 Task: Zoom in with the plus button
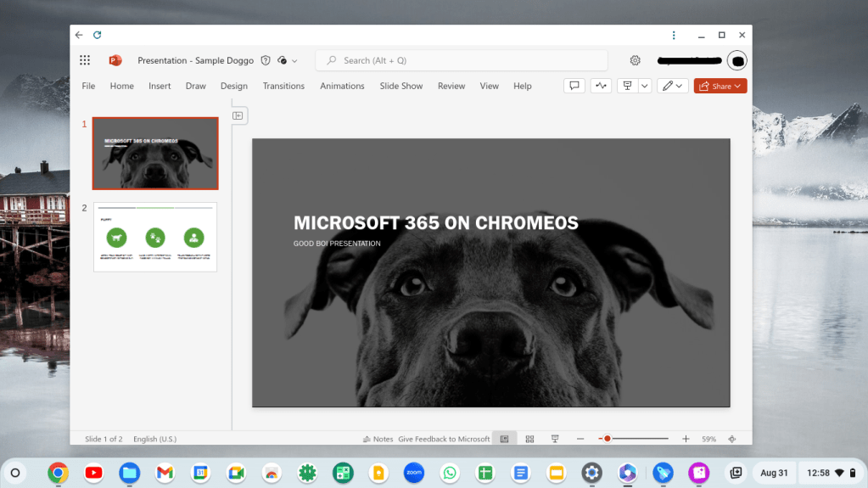(x=686, y=439)
